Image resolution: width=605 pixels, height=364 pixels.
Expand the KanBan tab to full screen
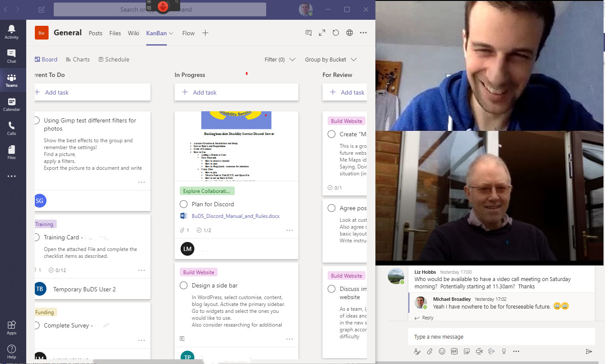tap(322, 33)
